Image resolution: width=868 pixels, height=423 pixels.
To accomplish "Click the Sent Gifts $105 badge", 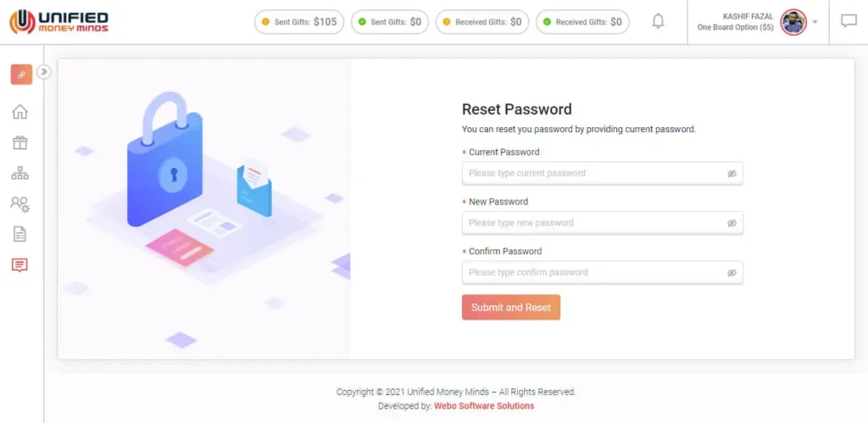I will 299,22.
